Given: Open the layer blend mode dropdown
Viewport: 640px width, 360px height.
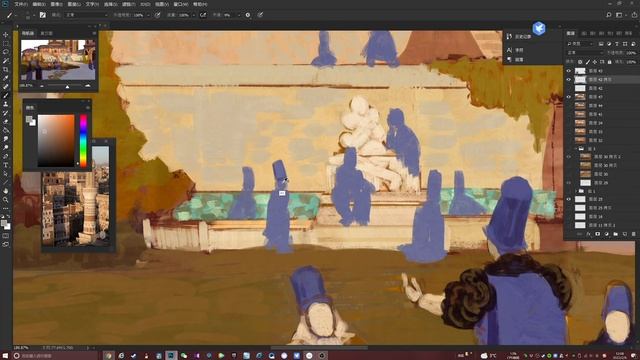Looking at the screenshot, I should [585, 53].
